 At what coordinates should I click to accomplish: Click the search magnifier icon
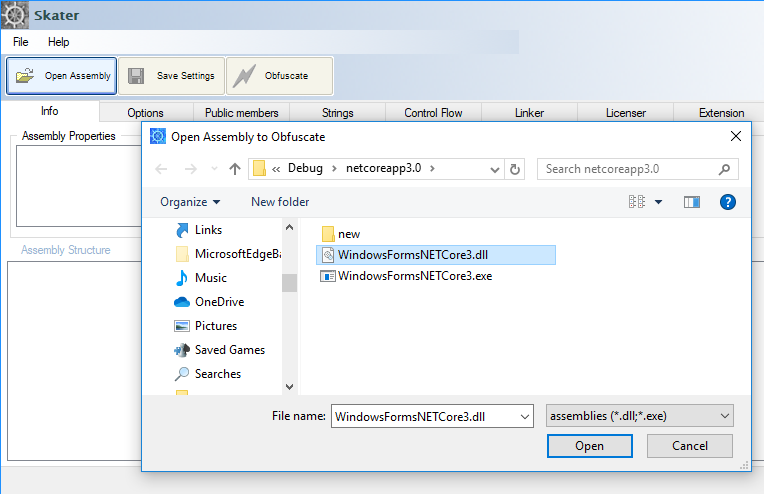[725, 169]
